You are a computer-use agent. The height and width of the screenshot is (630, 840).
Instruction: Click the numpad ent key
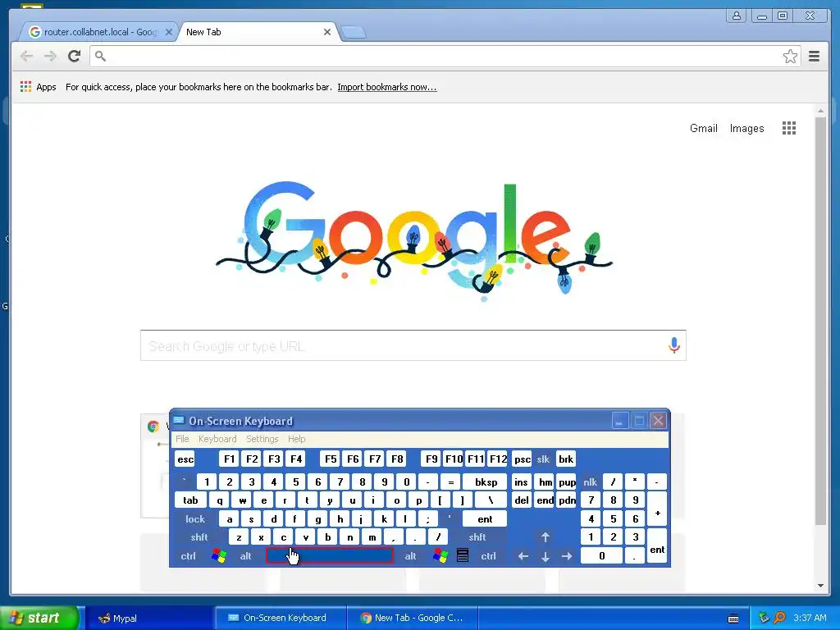click(x=657, y=546)
